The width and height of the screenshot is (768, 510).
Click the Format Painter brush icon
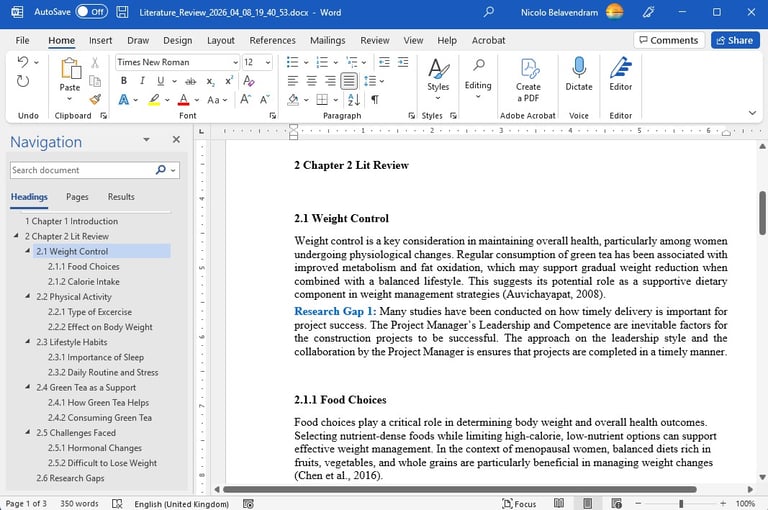point(96,100)
